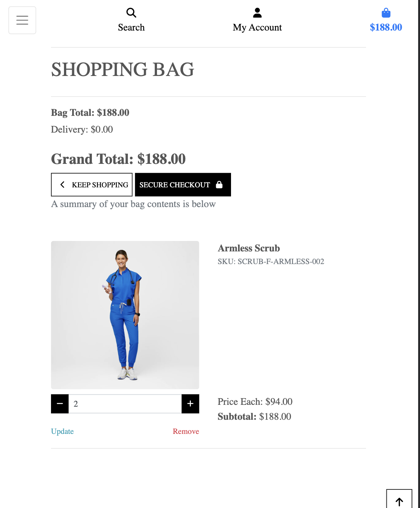Click the $188.00 bag total in header
Screen dimensions: 420x508
[386, 27]
